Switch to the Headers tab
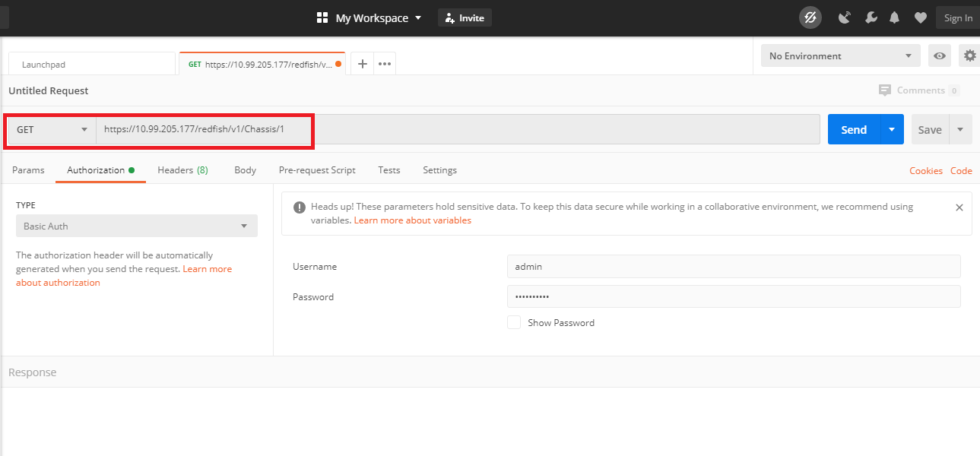 (182, 170)
